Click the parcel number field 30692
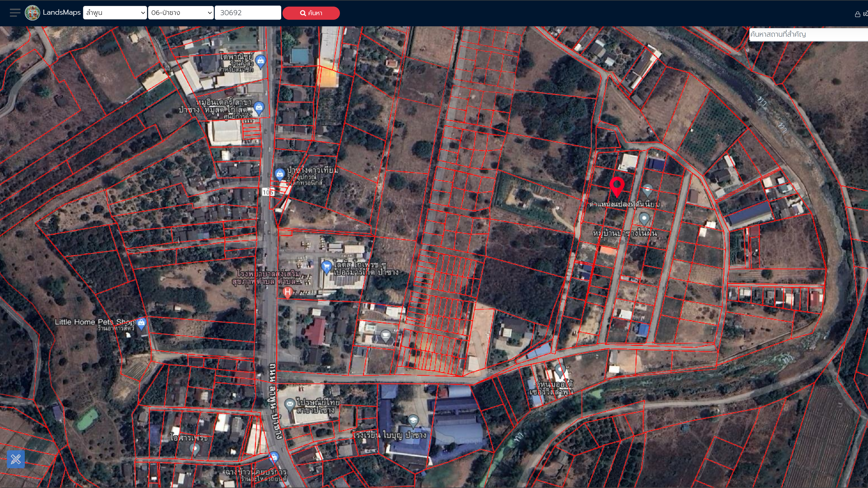Image resolution: width=868 pixels, height=488 pixels. (x=248, y=13)
